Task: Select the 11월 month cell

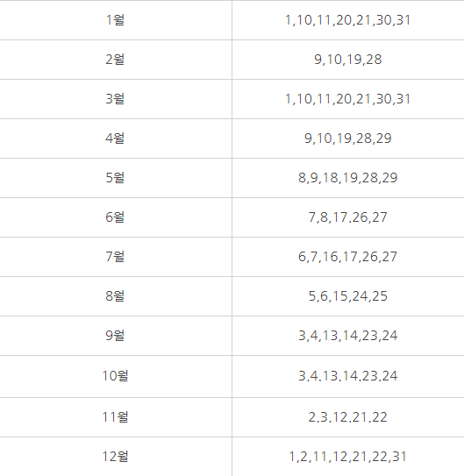Action: [x=115, y=417]
